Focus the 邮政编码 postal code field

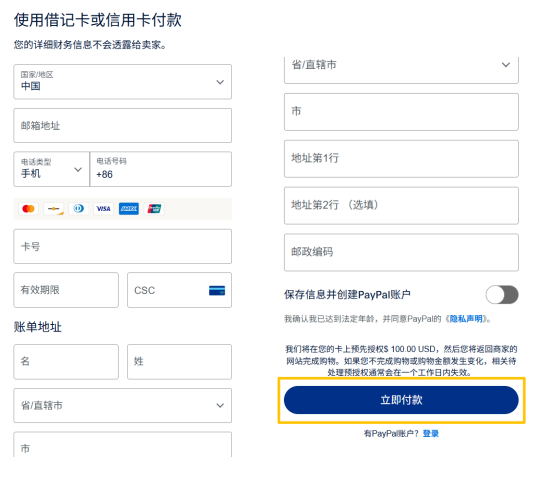point(401,252)
